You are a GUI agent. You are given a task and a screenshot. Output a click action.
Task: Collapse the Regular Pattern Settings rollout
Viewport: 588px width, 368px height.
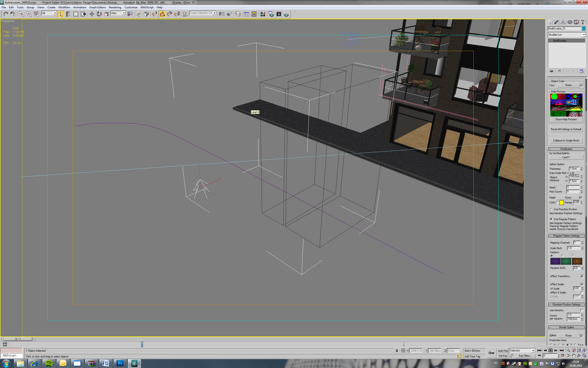point(566,236)
